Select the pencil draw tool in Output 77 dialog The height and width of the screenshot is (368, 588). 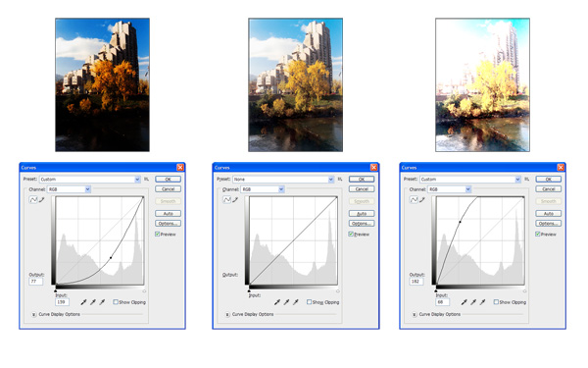(41, 200)
